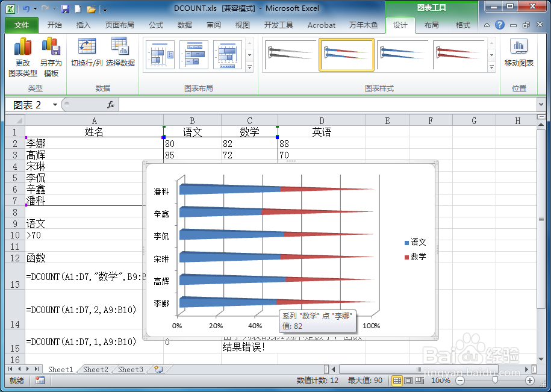Click the fx insert function icon
The height and width of the screenshot is (392, 551).
(111, 105)
